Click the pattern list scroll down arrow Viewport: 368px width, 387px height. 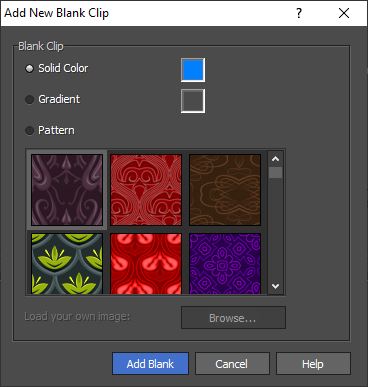275,286
